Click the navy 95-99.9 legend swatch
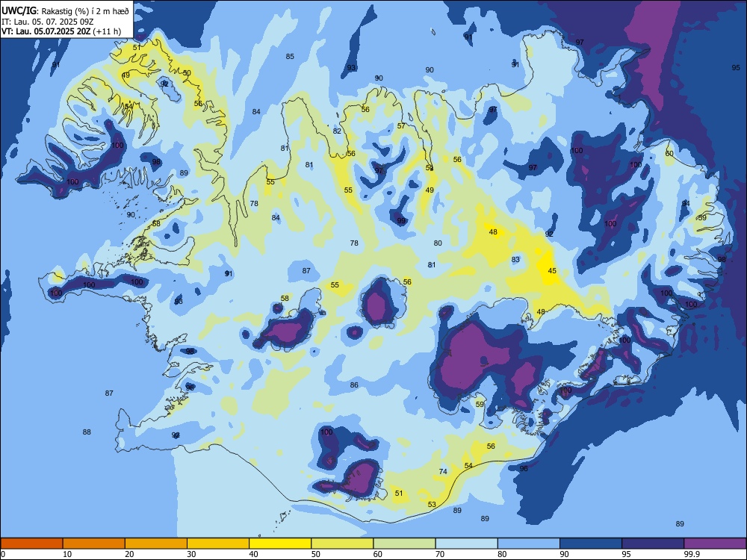 point(653,544)
